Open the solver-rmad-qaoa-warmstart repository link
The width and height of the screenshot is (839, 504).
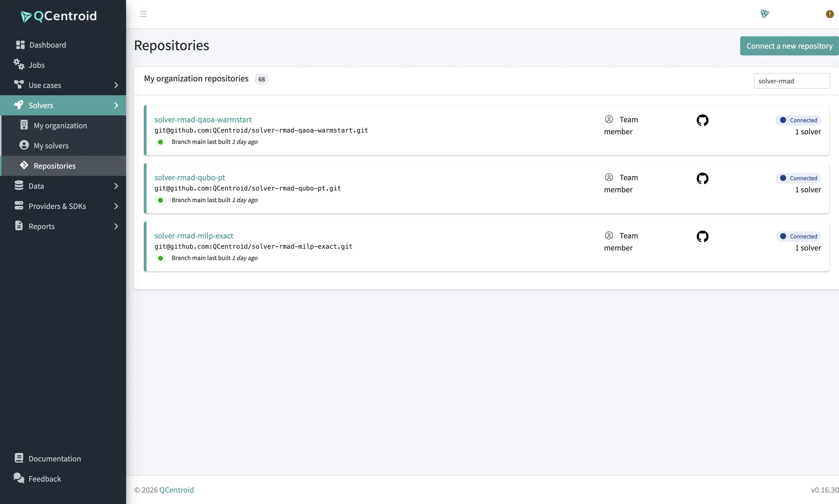click(203, 120)
